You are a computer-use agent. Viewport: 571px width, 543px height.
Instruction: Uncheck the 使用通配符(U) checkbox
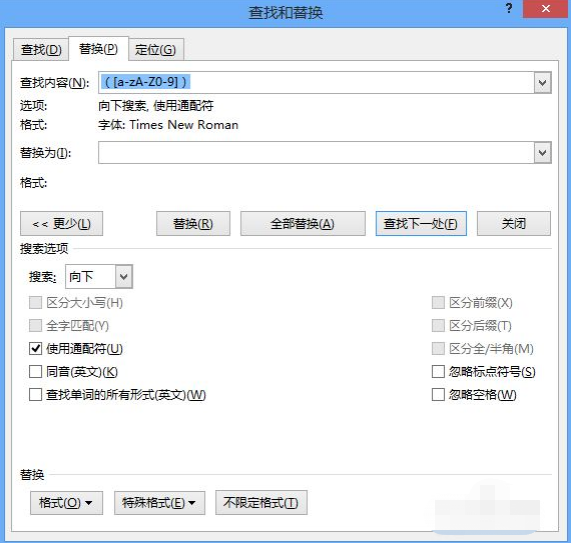pyautogui.click(x=35, y=349)
